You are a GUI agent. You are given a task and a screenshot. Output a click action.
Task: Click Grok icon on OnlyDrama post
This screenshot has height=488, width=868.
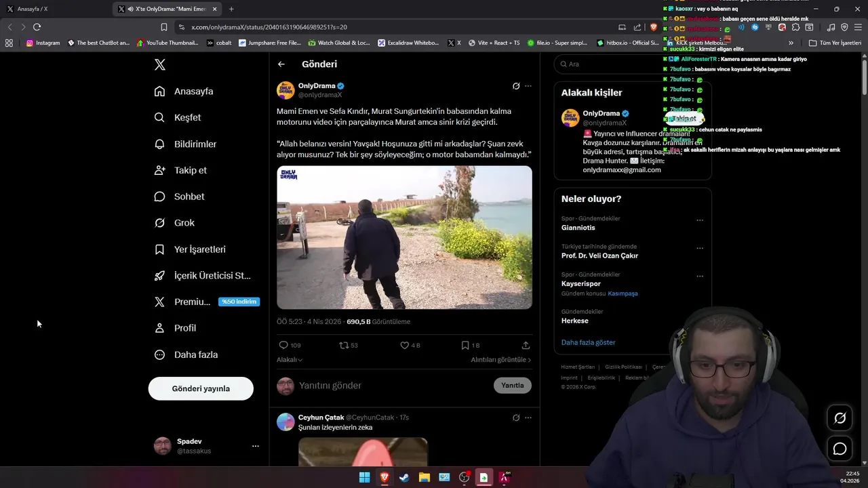(x=516, y=86)
